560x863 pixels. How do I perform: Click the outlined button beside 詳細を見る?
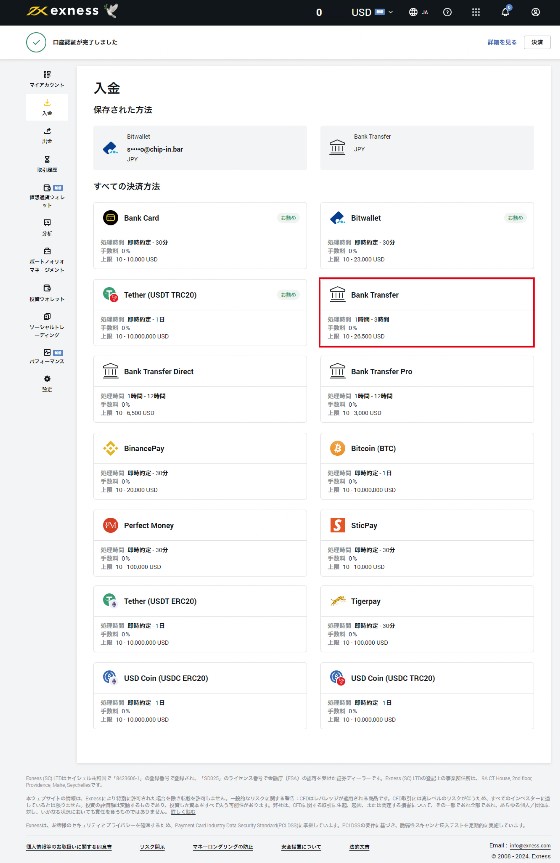click(537, 42)
